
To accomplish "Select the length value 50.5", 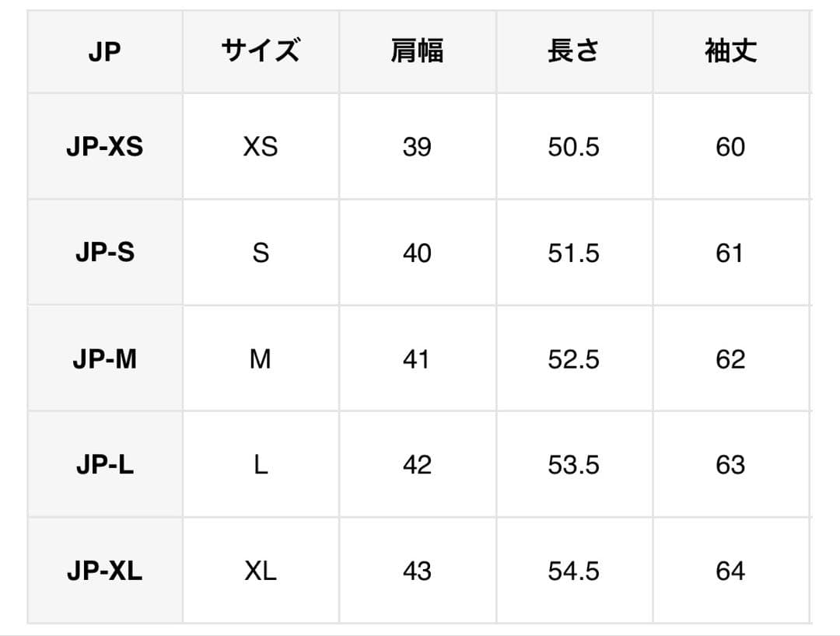I will (x=573, y=147).
